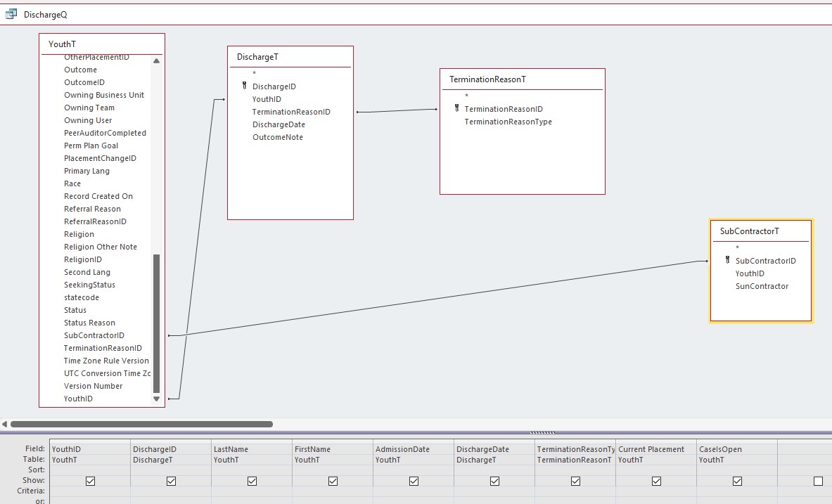Click the horizontal scrollbar below the diagram

pos(141,424)
